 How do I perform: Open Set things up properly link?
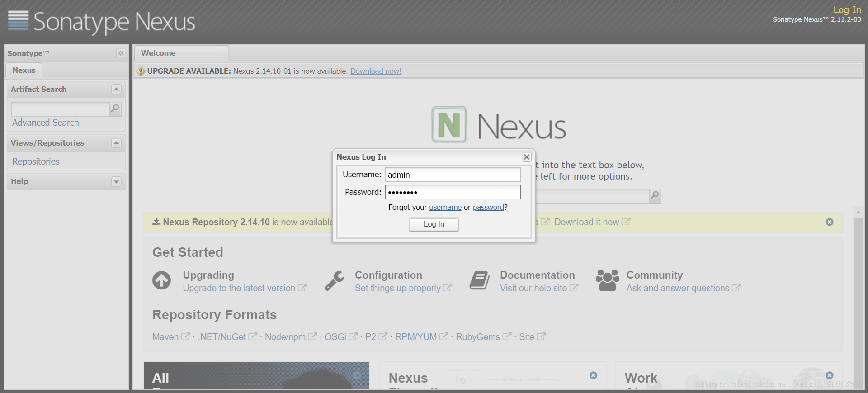click(403, 288)
